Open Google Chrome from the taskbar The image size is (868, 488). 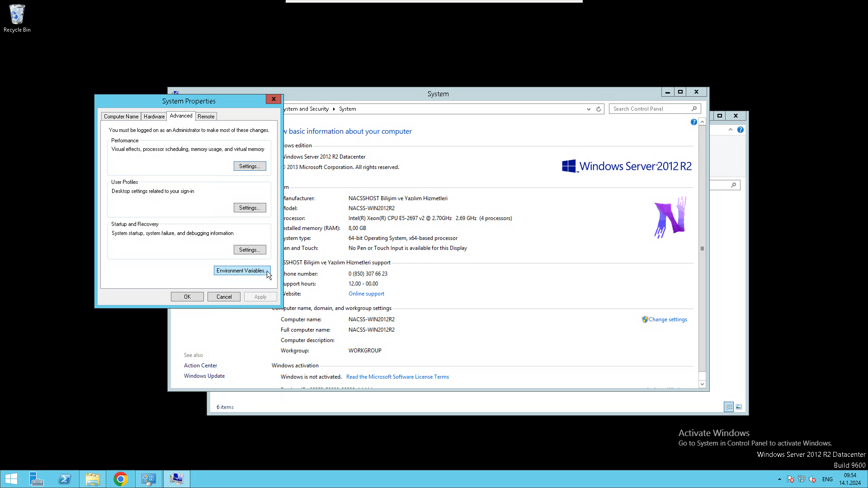pos(121,479)
